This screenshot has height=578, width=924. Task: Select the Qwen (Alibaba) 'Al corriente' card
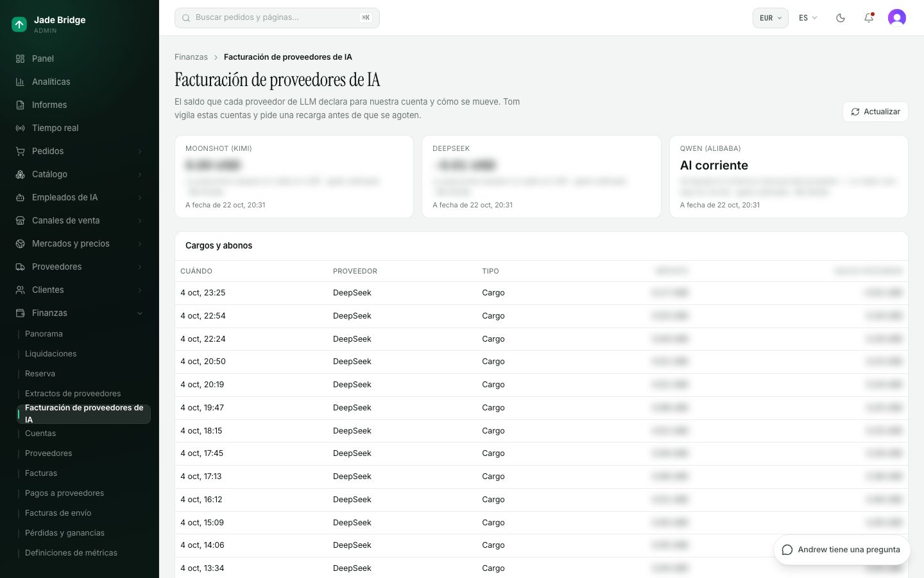click(x=789, y=177)
